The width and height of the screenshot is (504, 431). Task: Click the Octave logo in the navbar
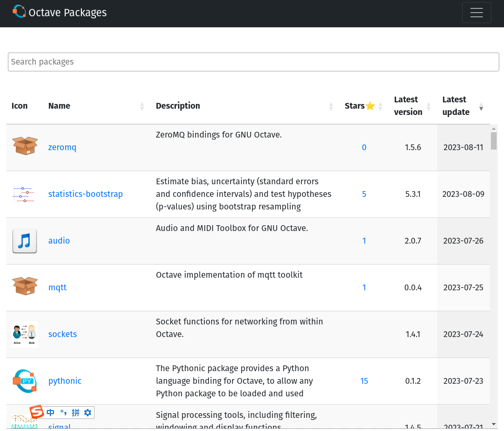tap(19, 12)
